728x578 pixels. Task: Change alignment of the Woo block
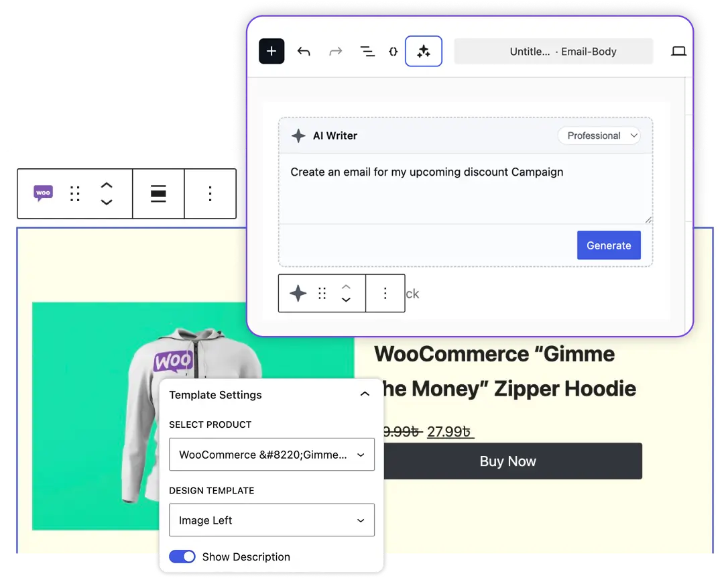(x=158, y=194)
